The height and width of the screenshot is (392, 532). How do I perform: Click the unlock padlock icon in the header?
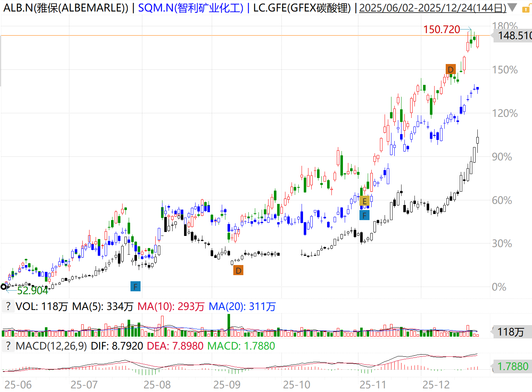pyautogui.click(x=525, y=9)
